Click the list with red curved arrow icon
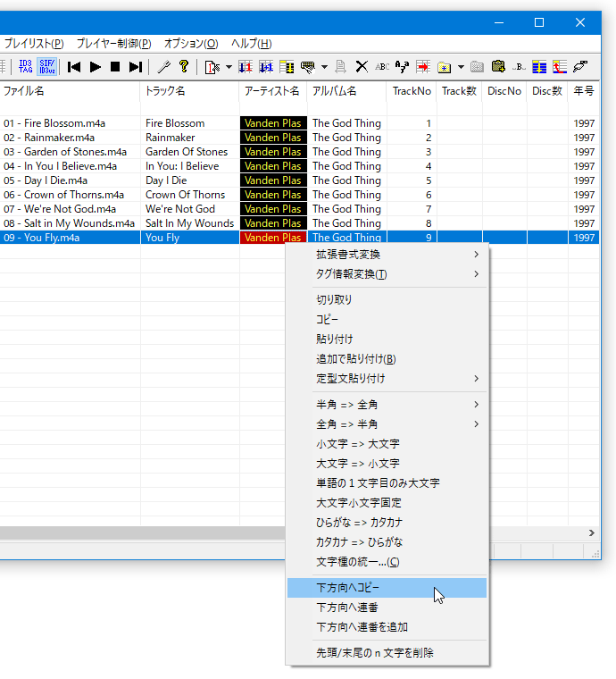The width and height of the screenshot is (616, 679). point(560,67)
